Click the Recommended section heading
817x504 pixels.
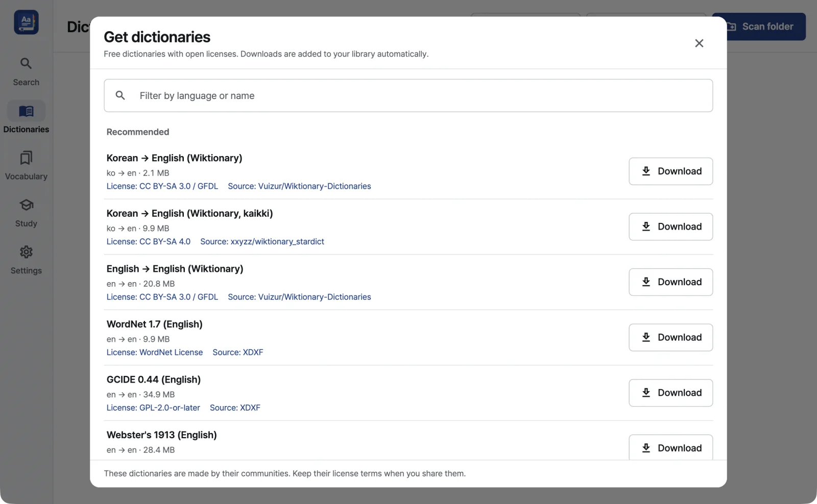138,132
